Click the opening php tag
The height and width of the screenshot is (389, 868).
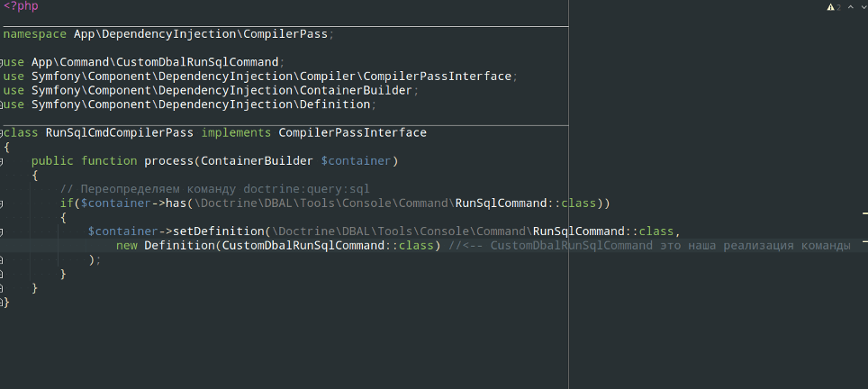pyautogui.click(x=21, y=5)
